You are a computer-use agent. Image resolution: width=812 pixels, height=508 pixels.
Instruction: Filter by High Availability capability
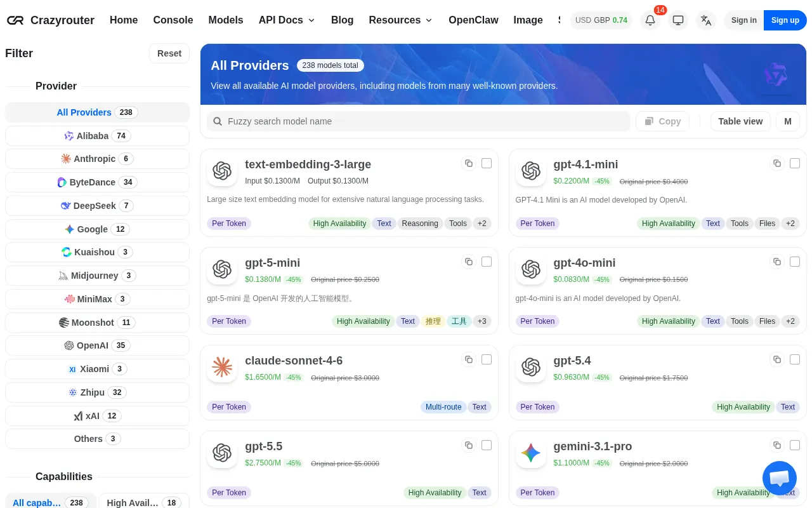pyautogui.click(x=144, y=502)
